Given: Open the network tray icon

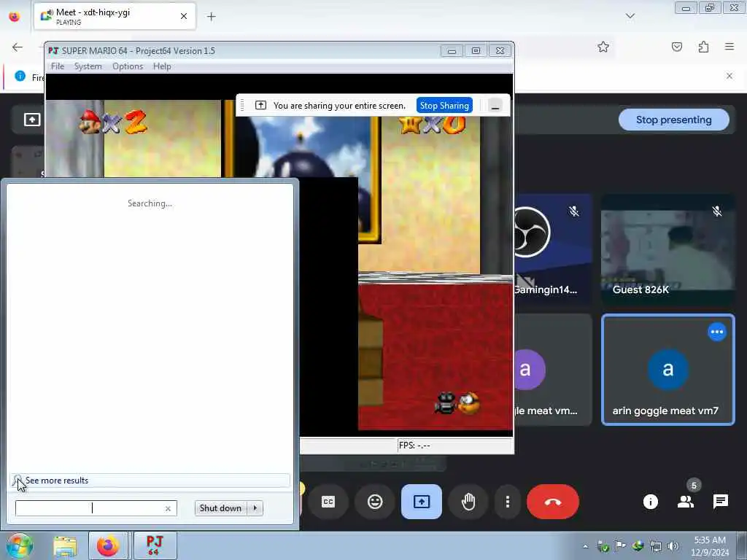Looking at the screenshot, I should pos(656,546).
